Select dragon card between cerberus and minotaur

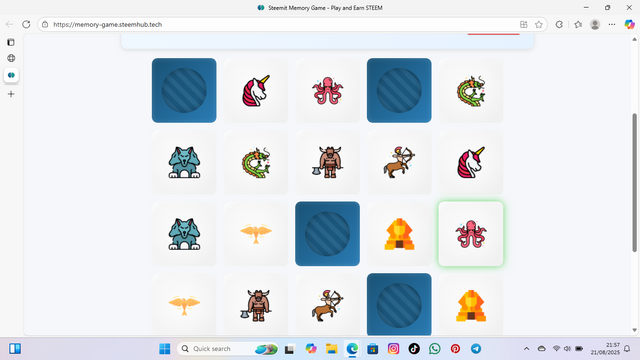[256, 162]
